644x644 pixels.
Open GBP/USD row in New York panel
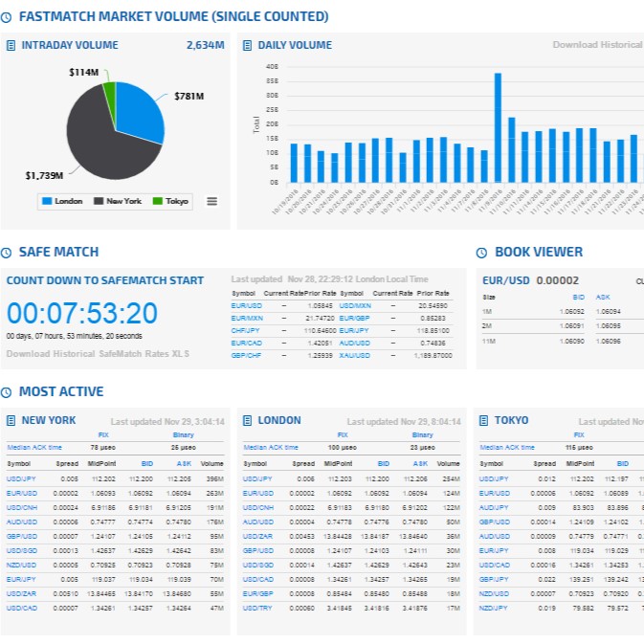tap(115, 537)
